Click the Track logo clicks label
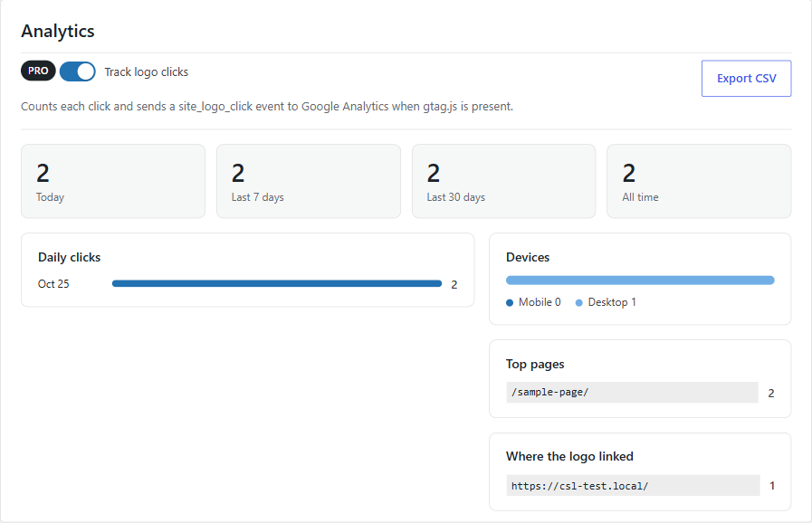Image resolution: width=812 pixels, height=523 pixels. [x=147, y=72]
